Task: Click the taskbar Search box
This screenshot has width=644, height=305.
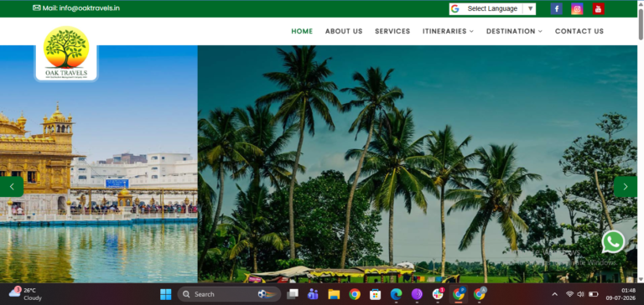Action: (x=229, y=294)
